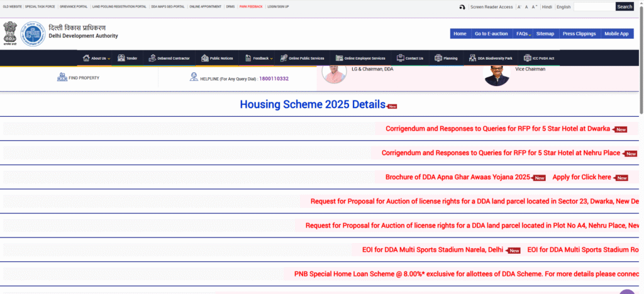Click the Tender icon in navigation bar
644x294 pixels.
pos(121,58)
